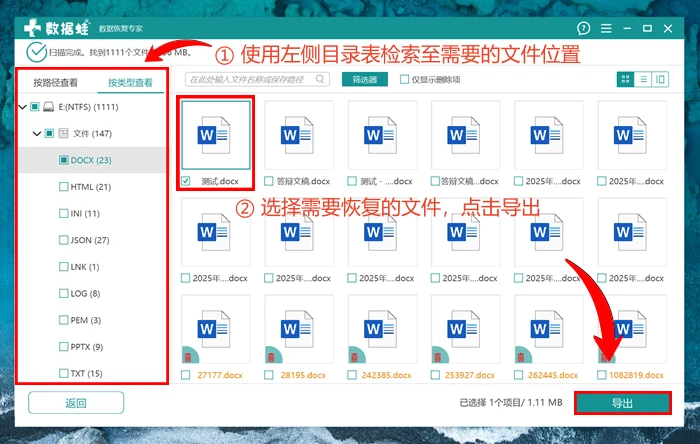Screen dimensions: 700x444
Task: Switch to grid thumbnail view
Action: coord(626,79)
